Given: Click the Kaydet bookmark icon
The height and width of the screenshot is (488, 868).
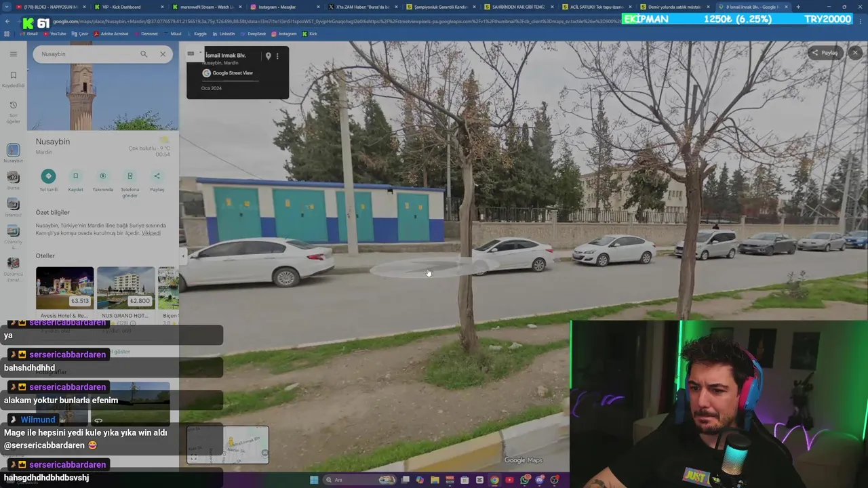Looking at the screenshot, I should (75, 176).
